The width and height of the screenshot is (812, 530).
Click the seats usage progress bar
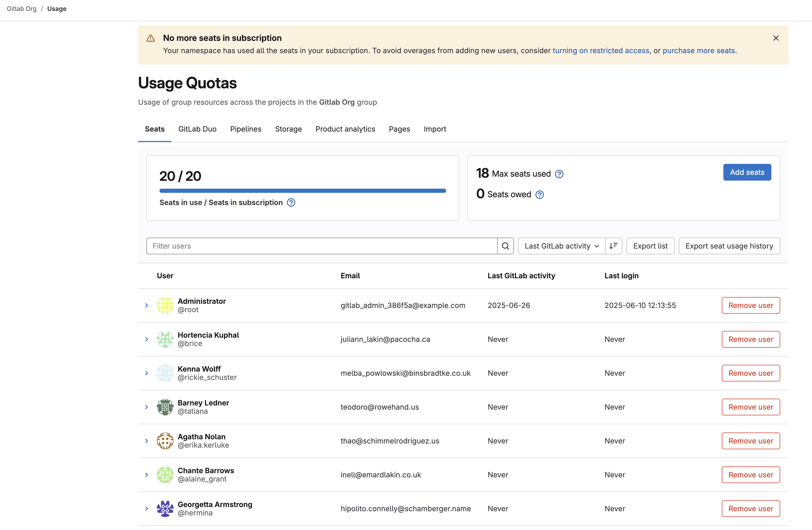[x=303, y=191]
